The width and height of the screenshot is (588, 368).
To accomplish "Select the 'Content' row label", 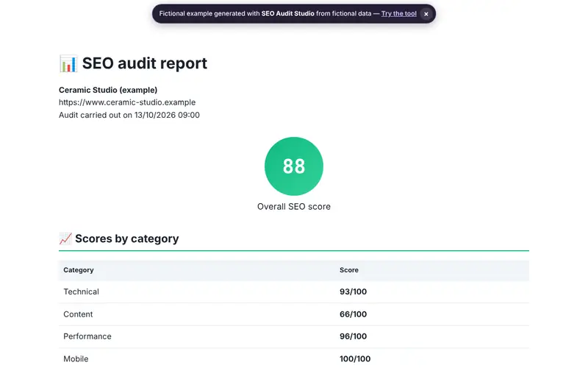I will click(x=78, y=314).
